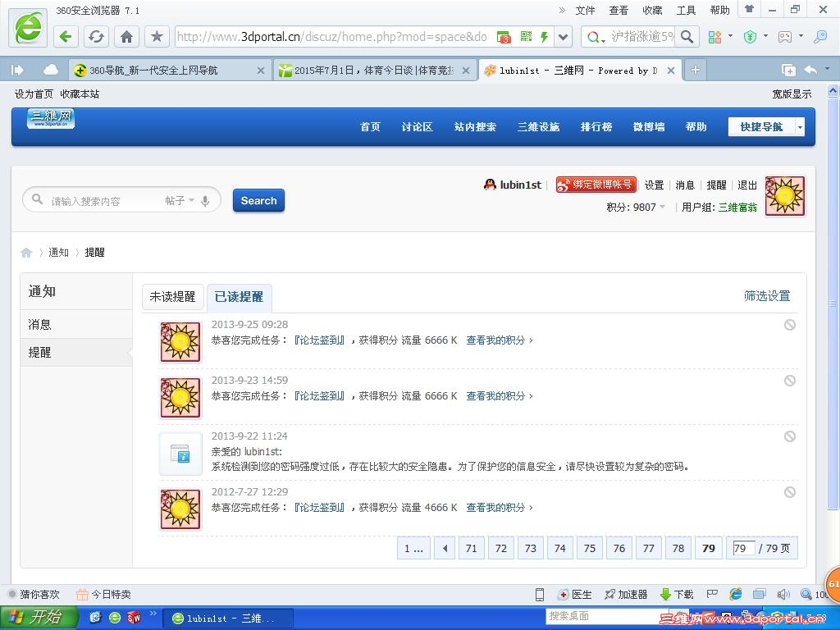Image resolution: width=840 pixels, height=630 pixels.
Task: Open the sidebar toggle icon in tab bar
Action: (18, 71)
